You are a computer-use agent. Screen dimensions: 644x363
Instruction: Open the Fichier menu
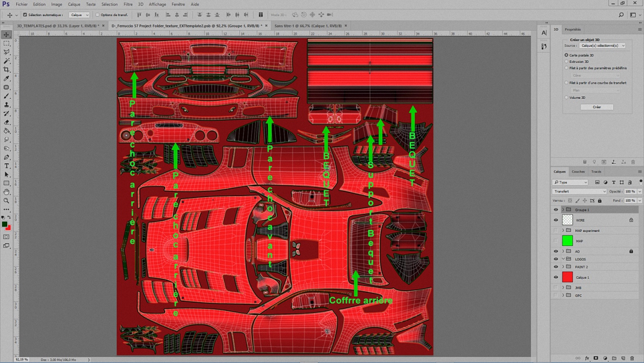click(x=22, y=4)
